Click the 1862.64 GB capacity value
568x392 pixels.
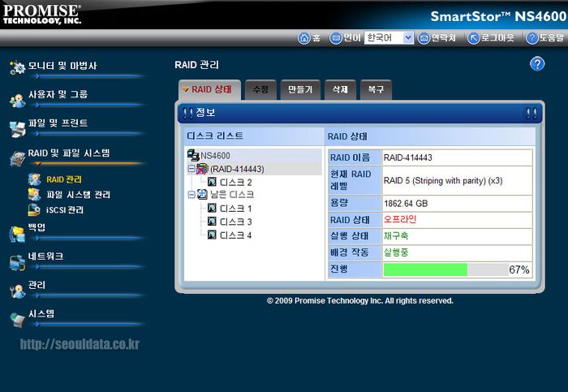[x=406, y=204]
